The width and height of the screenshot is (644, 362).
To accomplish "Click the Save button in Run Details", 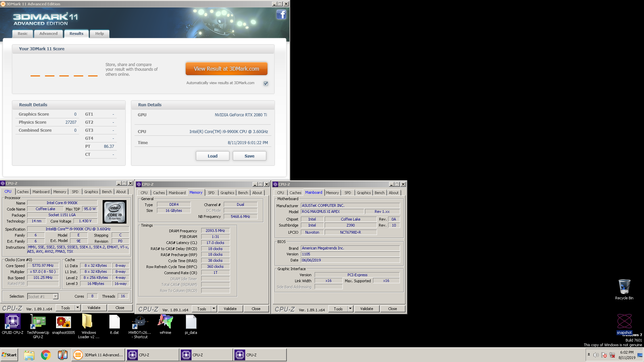I will click(x=249, y=156).
